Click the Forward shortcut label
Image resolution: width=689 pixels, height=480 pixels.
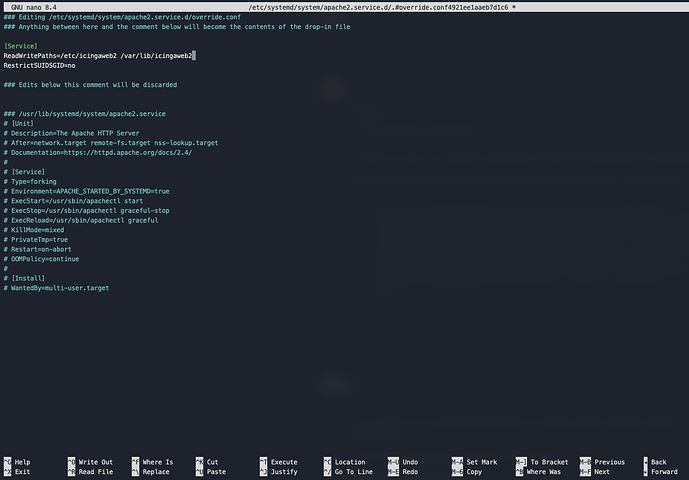[x=664, y=472]
